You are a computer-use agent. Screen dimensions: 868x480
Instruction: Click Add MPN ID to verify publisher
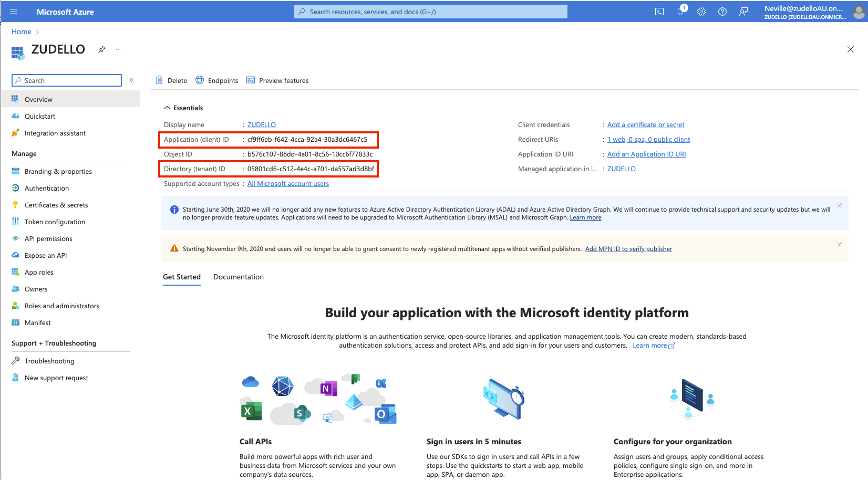(x=628, y=249)
